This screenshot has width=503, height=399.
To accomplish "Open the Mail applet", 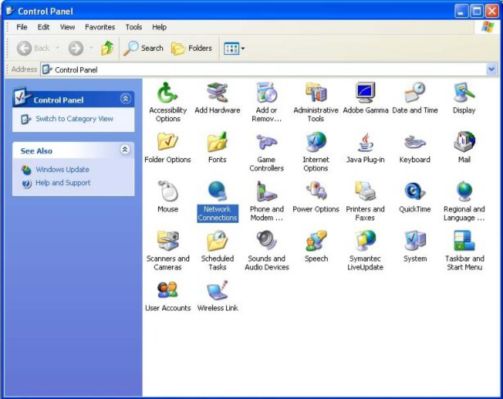I will click(464, 147).
